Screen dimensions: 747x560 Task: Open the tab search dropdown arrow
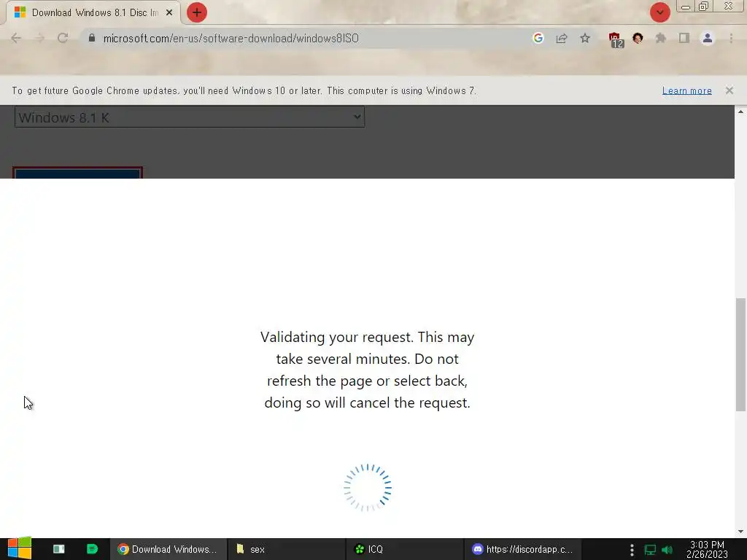click(659, 12)
